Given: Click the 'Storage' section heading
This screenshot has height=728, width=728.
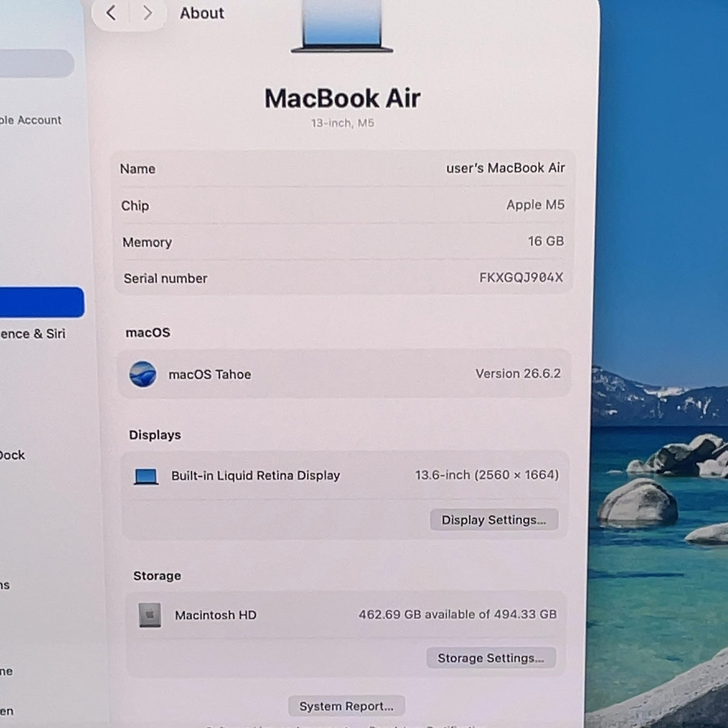Looking at the screenshot, I should tap(157, 576).
